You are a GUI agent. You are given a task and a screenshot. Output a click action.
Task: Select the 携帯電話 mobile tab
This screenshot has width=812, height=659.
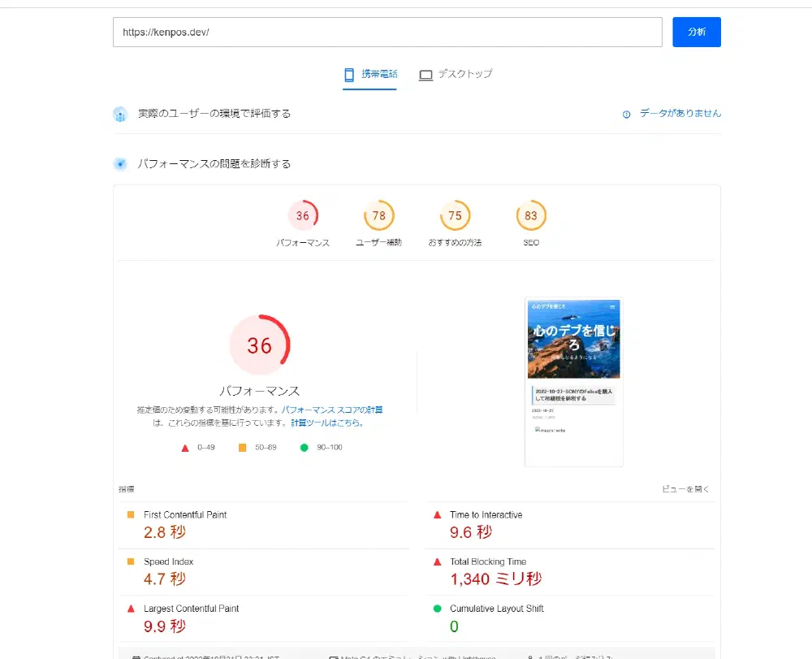[369, 75]
